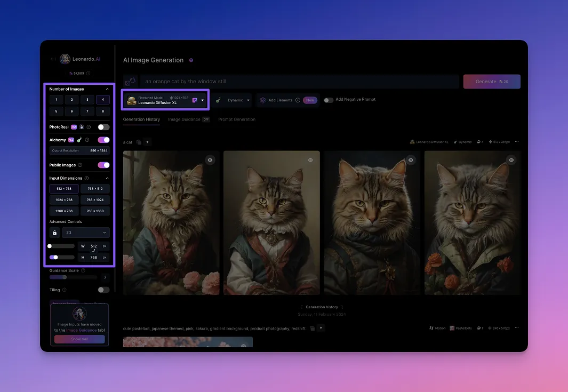Image resolution: width=568 pixels, height=392 pixels.
Task: Collapse the Number of Images section
Action: [107, 89]
